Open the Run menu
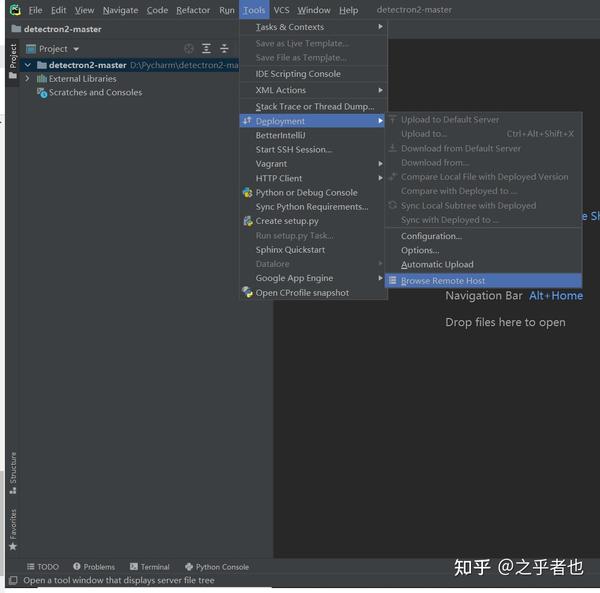 [227, 10]
